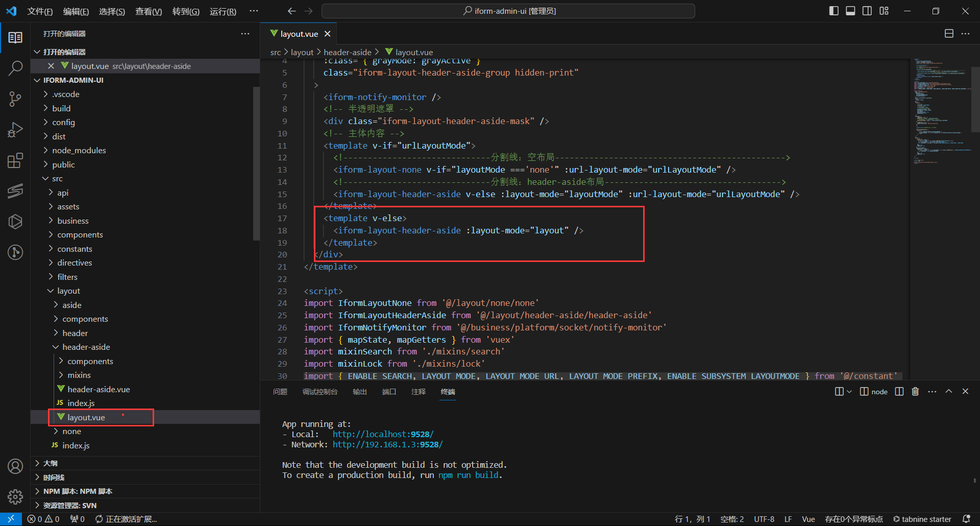Switch to the 问题 panel tab

click(280, 392)
